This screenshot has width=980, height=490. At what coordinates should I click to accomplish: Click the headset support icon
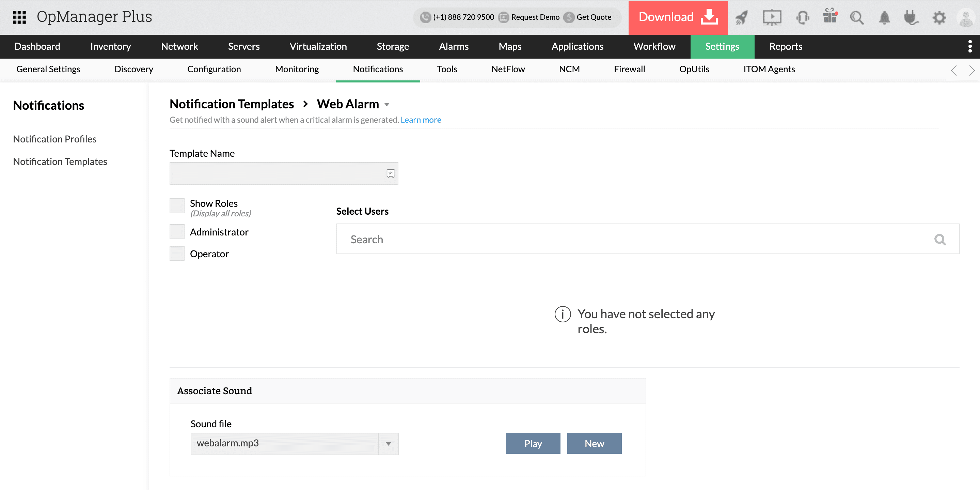point(802,17)
